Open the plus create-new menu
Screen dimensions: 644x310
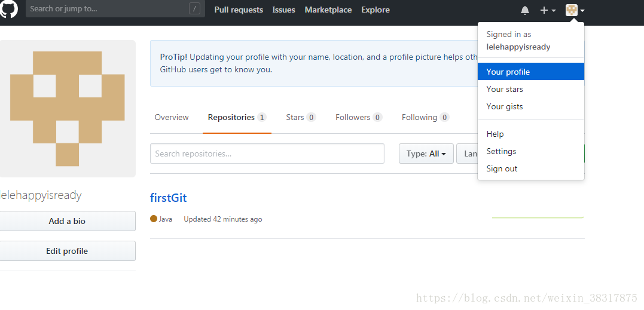coord(548,10)
